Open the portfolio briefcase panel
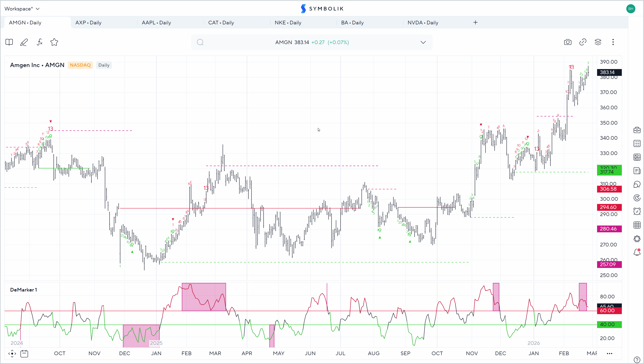This screenshot has height=364, width=644. [637, 130]
